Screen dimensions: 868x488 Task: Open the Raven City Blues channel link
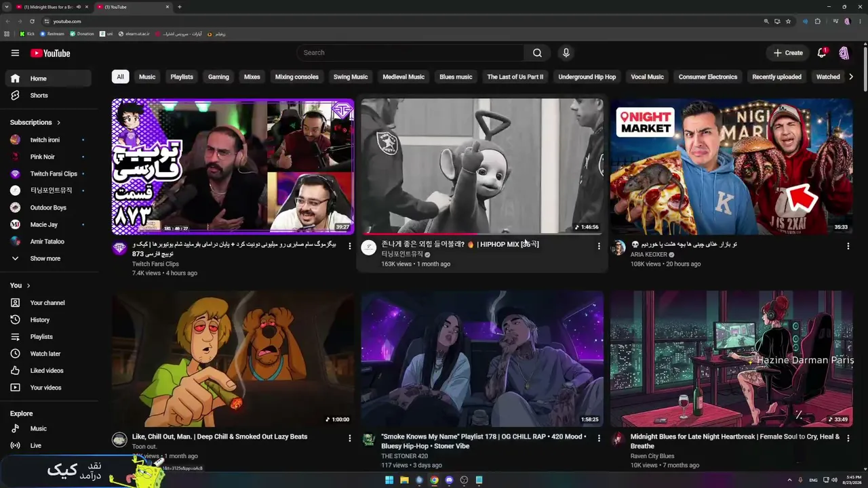tap(652, 456)
